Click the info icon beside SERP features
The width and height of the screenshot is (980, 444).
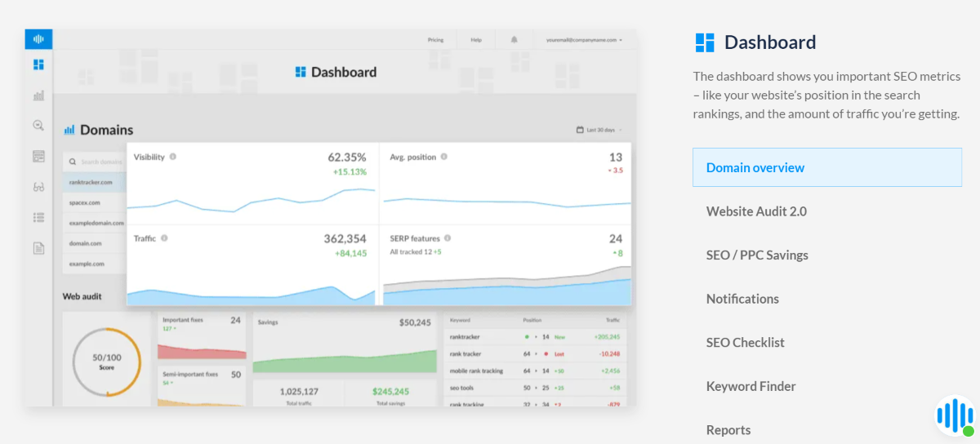click(x=448, y=238)
